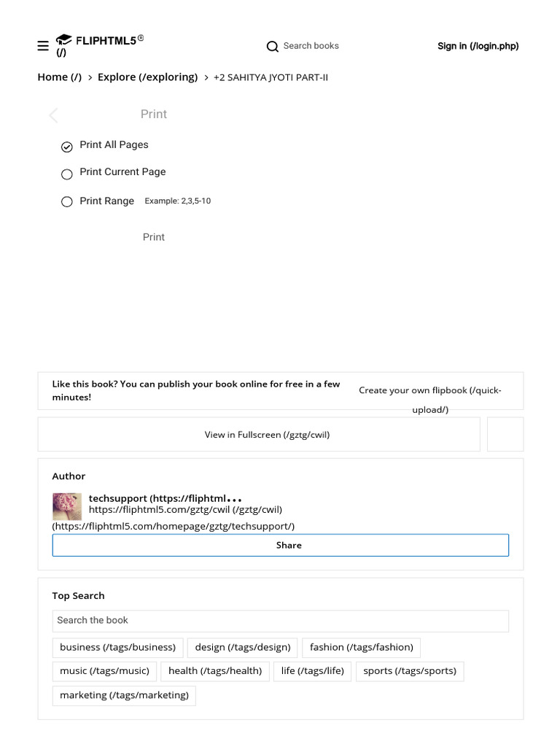
Task: Select the fashion tag
Action: (x=362, y=648)
